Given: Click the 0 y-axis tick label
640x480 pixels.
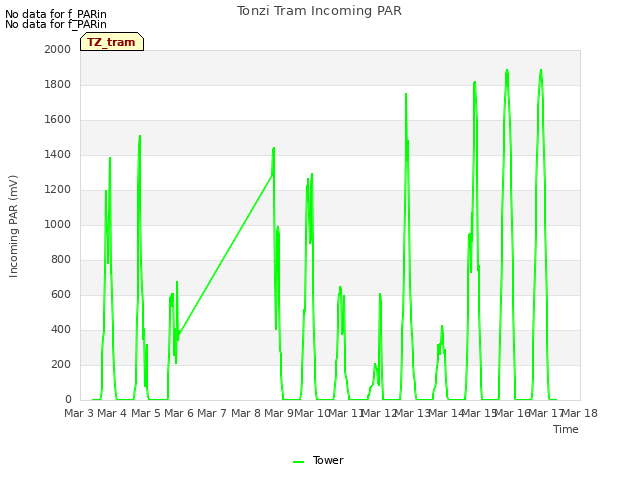Looking at the screenshot, I should [x=68, y=400].
